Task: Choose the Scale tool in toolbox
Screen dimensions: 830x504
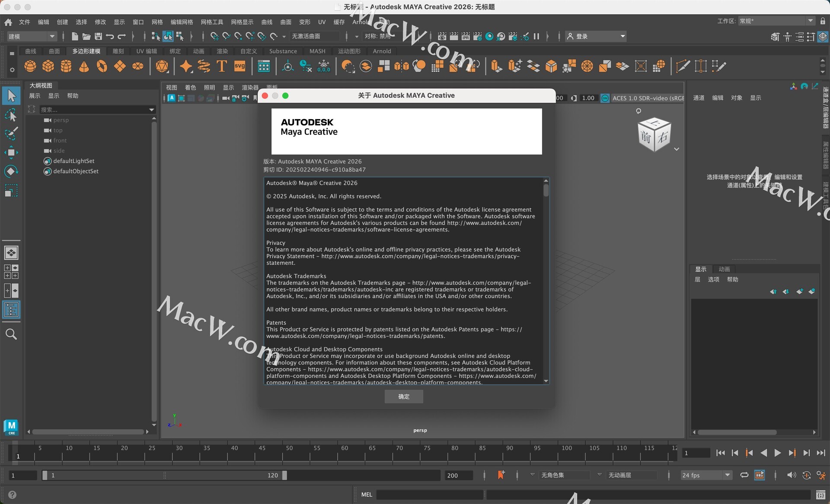Action: click(11, 190)
